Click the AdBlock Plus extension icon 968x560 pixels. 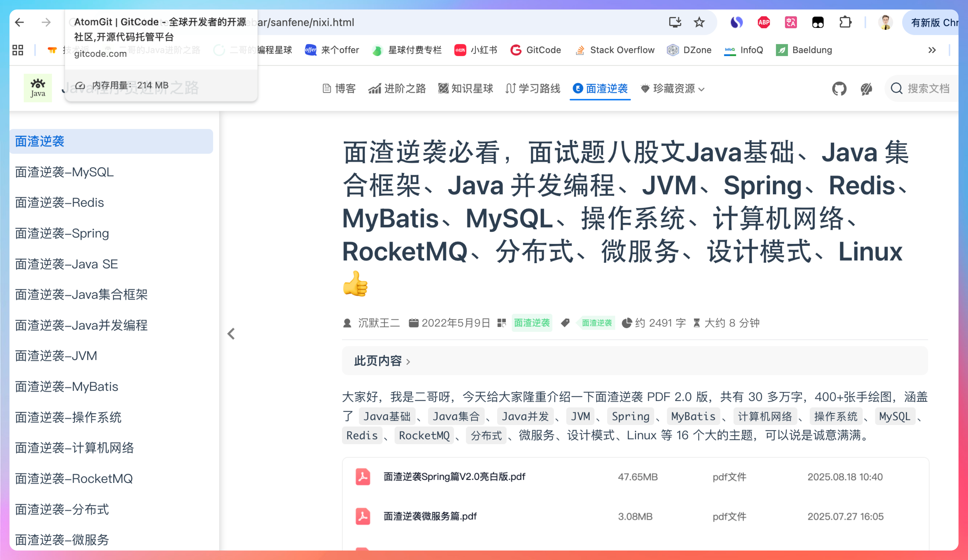764,22
